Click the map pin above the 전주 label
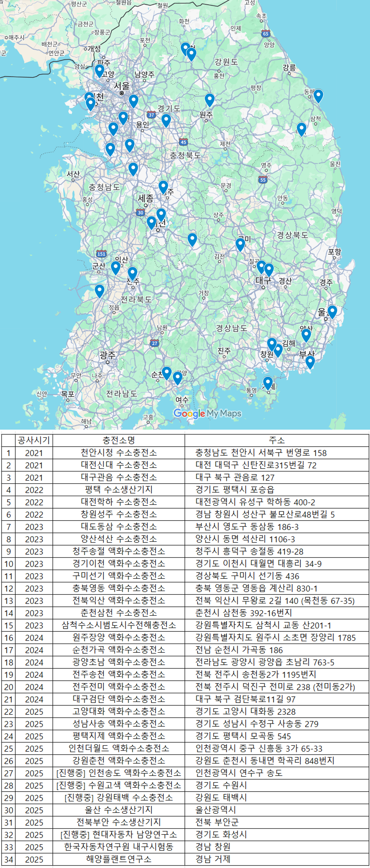The width and height of the screenshot is (370, 868). (x=132, y=274)
